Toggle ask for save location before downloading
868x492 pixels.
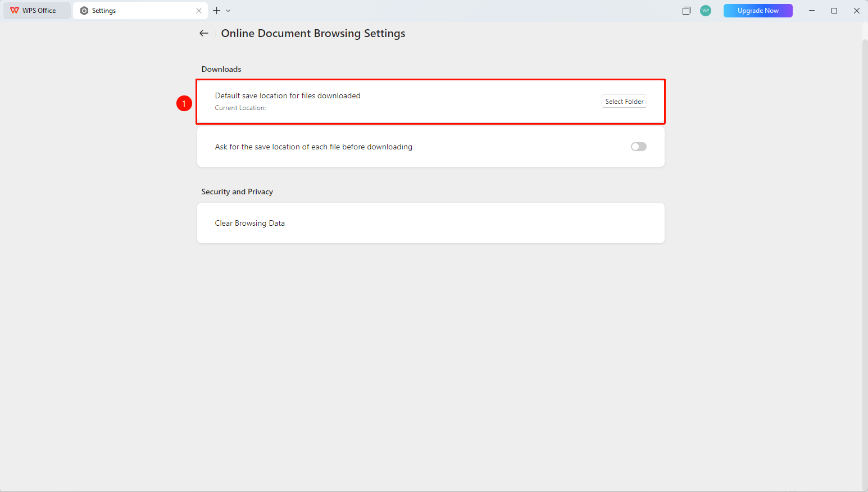[x=639, y=147]
